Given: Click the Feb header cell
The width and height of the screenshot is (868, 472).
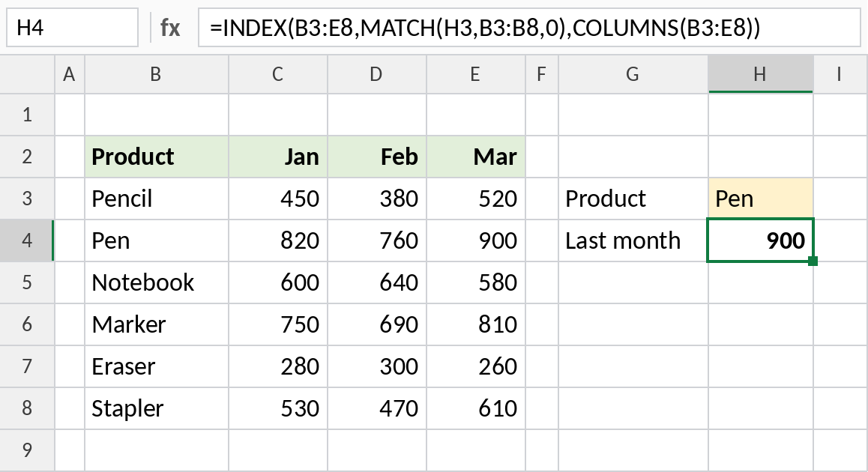Looking at the screenshot, I should tap(377, 157).
